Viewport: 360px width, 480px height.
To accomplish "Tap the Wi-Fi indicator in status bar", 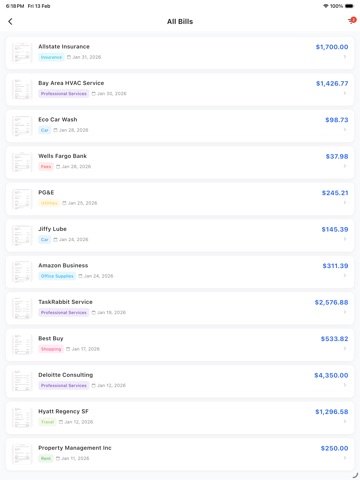I will (326, 6).
